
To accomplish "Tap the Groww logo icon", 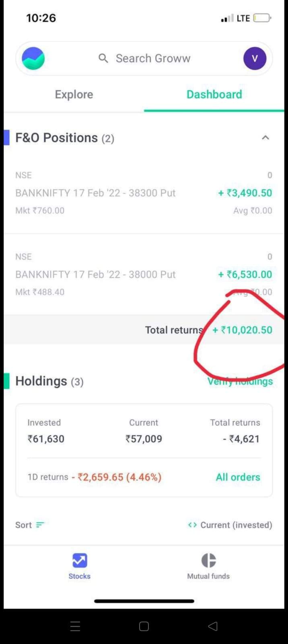I will [33, 58].
